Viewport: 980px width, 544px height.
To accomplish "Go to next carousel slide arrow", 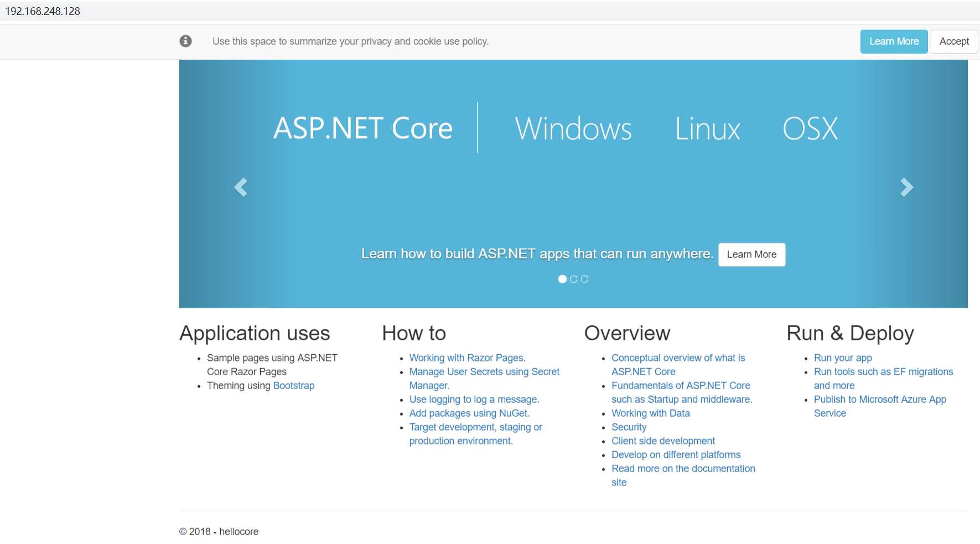I will (906, 188).
